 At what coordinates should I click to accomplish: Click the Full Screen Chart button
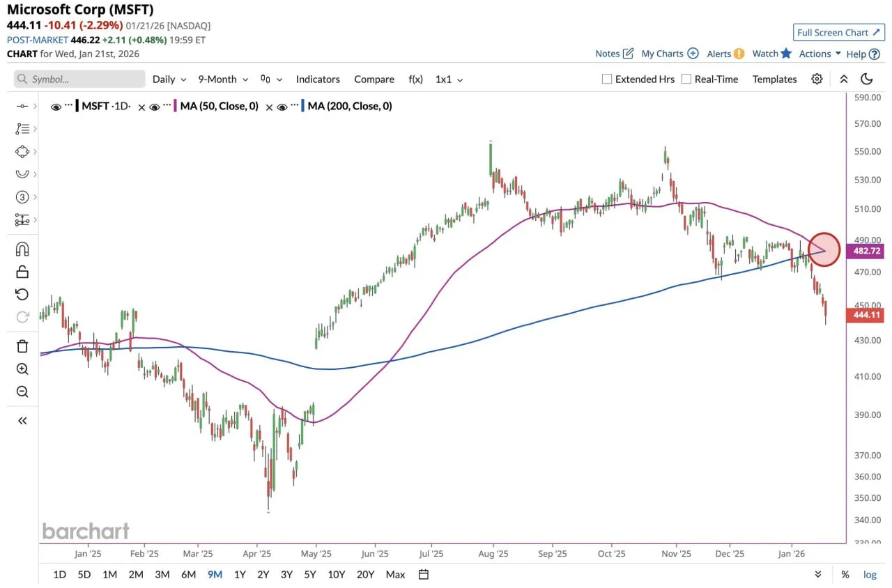pos(838,33)
